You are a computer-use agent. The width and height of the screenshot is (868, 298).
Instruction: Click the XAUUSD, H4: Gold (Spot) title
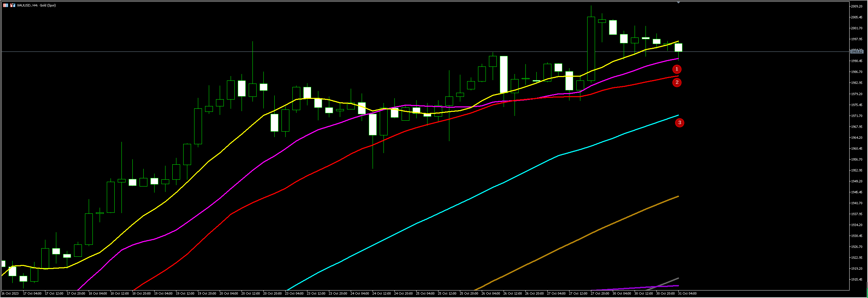pyautogui.click(x=37, y=5)
